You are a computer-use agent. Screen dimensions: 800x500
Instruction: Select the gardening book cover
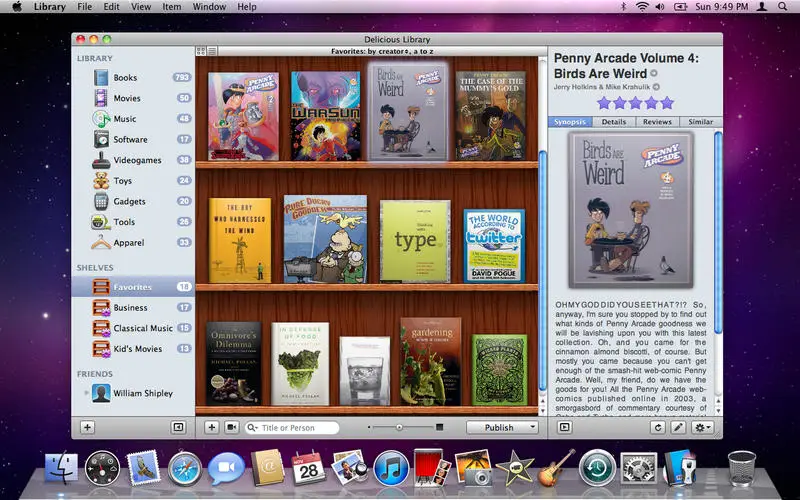pyautogui.click(x=431, y=361)
